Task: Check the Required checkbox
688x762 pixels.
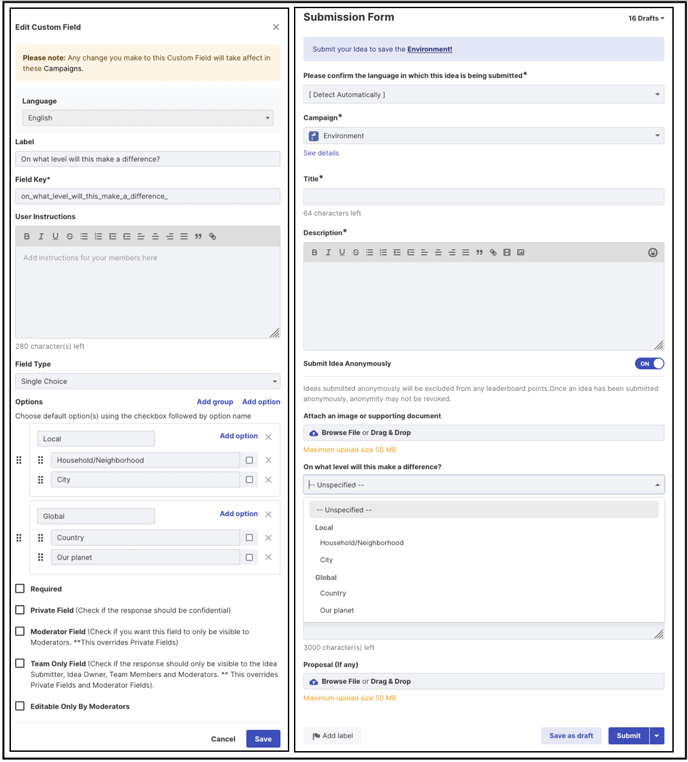Action: click(x=20, y=589)
